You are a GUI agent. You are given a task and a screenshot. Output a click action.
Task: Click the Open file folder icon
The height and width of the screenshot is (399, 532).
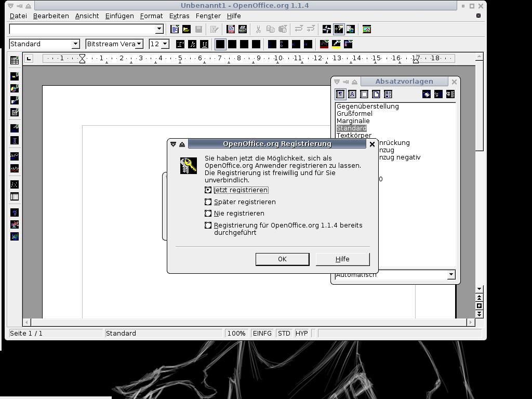186,29
